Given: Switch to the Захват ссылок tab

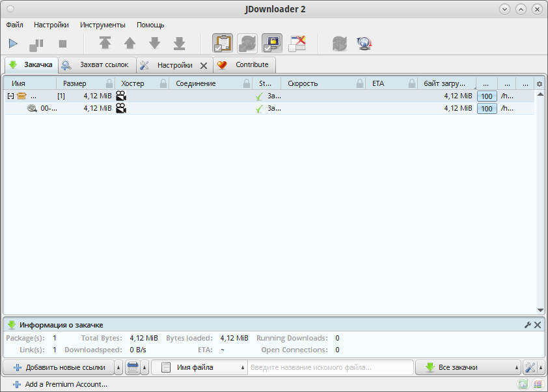Looking at the screenshot, I should click(97, 64).
